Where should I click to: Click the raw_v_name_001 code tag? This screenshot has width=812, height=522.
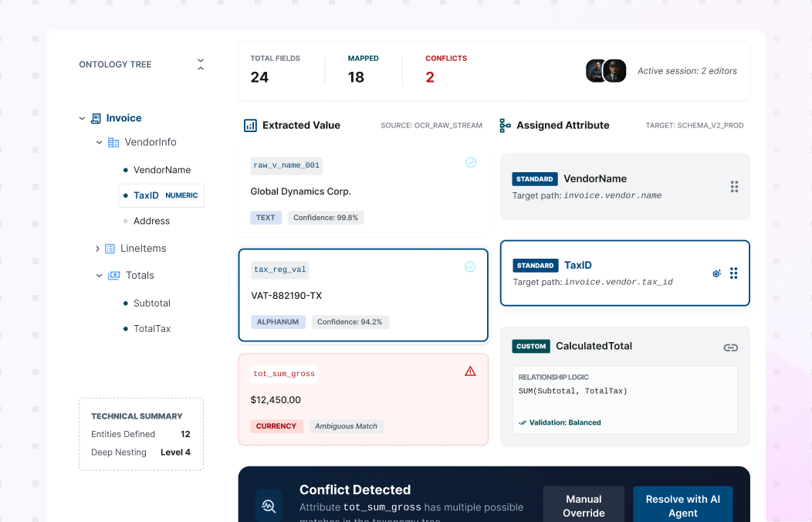click(x=286, y=165)
